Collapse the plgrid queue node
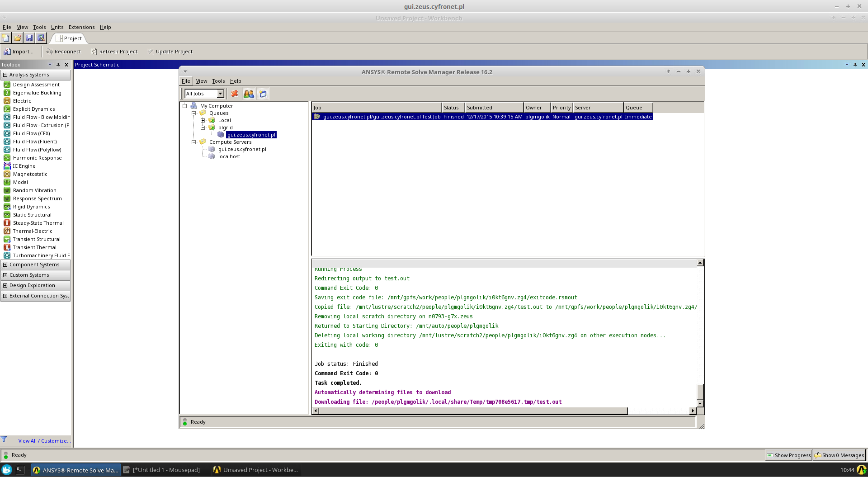The height and width of the screenshot is (477, 868). 203,128
